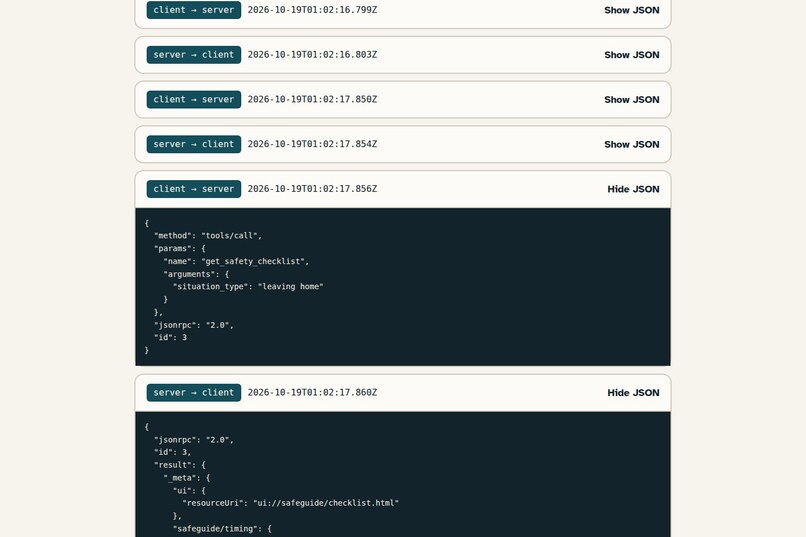The width and height of the screenshot is (806, 537).
Task: Click timestamp 2026-10-19T01:02:16.799Z
Action: click(313, 10)
